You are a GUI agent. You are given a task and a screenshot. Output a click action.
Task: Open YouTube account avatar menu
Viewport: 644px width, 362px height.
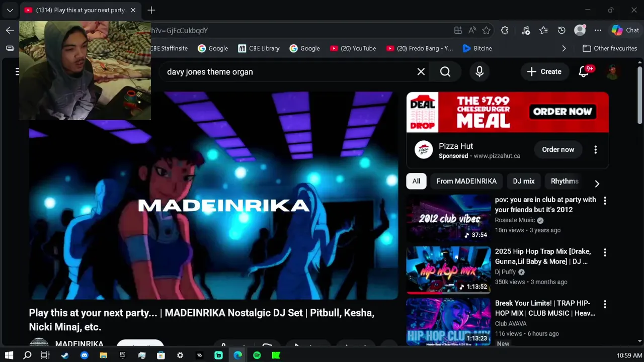(x=612, y=72)
